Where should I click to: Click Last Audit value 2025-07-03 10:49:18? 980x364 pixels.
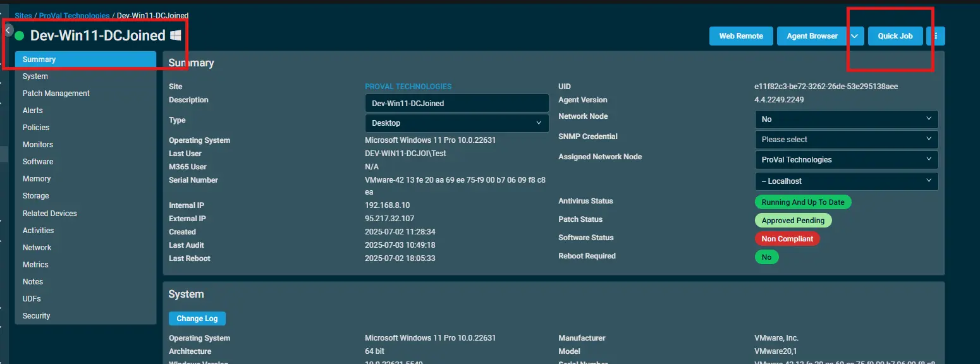(400, 245)
